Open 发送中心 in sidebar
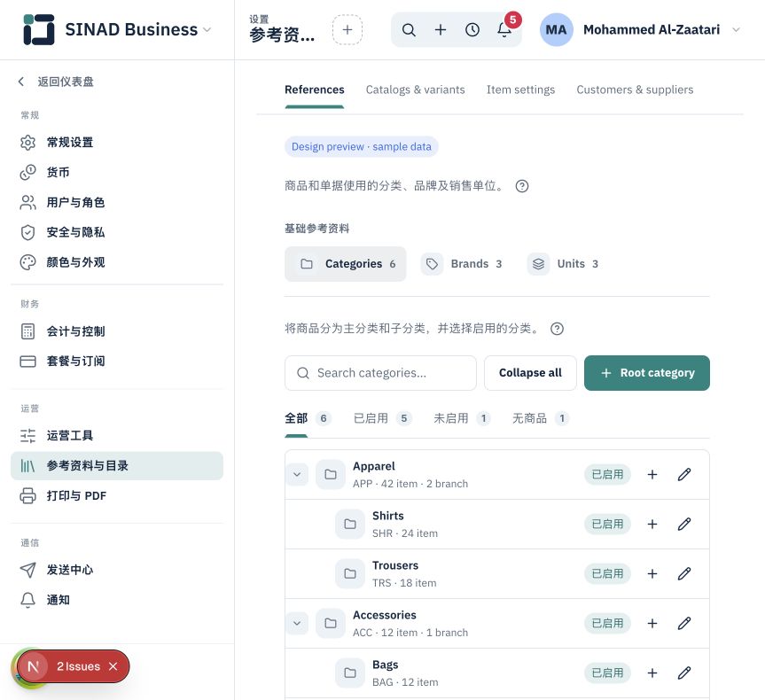 coord(117,570)
